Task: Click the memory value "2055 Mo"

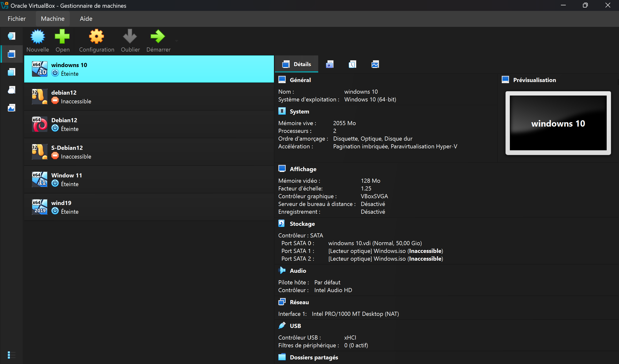Action: click(344, 123)
